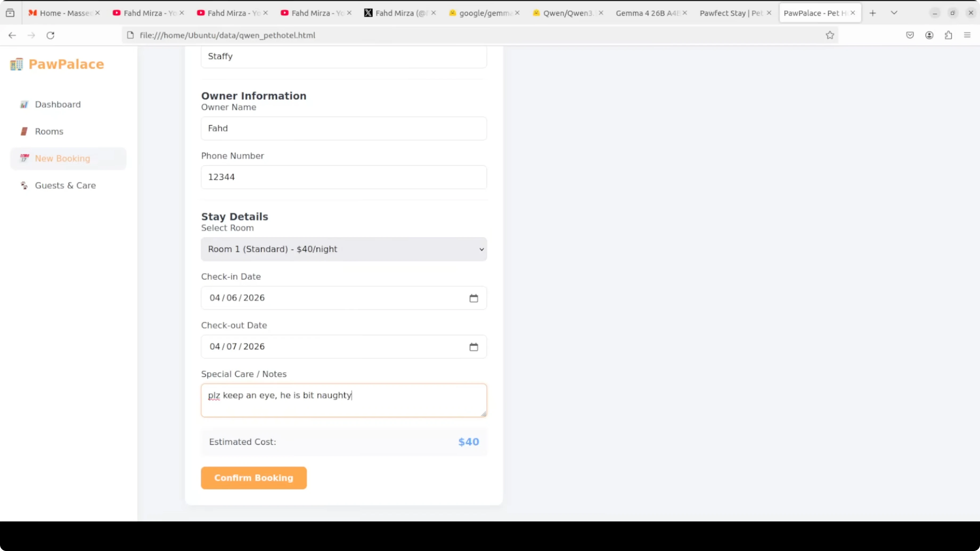The width and height of the screenshot is (980, 551).
Task: Navigate to Rooms in the sidebar
Action: (x=49, y=131)
